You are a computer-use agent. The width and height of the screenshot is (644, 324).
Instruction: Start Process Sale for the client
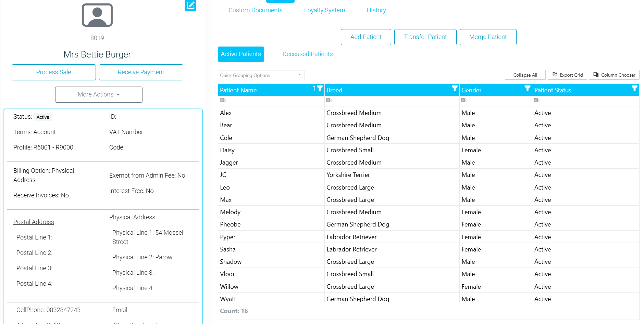click(x=54, y=72)
